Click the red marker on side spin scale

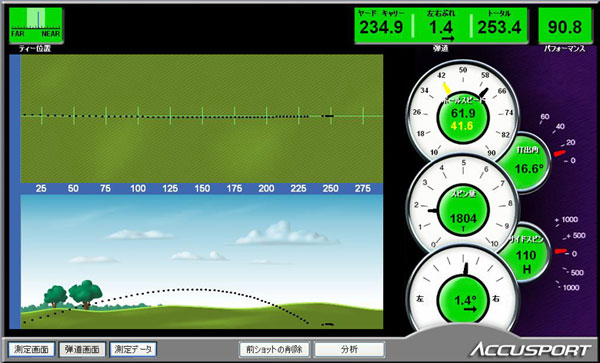561,251
